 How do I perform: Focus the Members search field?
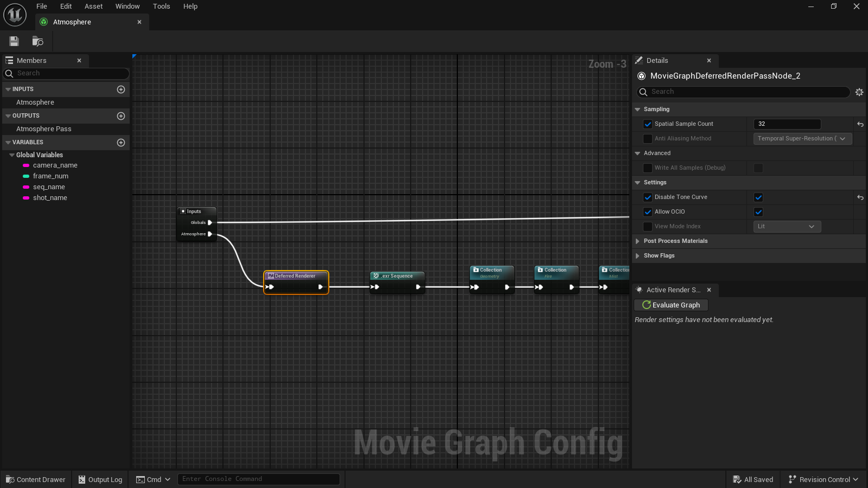(66, 73)
